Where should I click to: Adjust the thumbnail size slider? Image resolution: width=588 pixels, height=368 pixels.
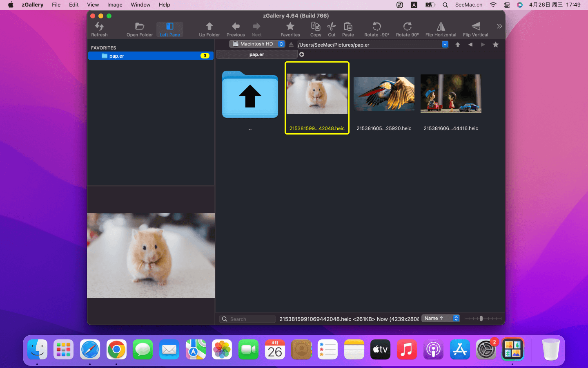pos(481,319)
